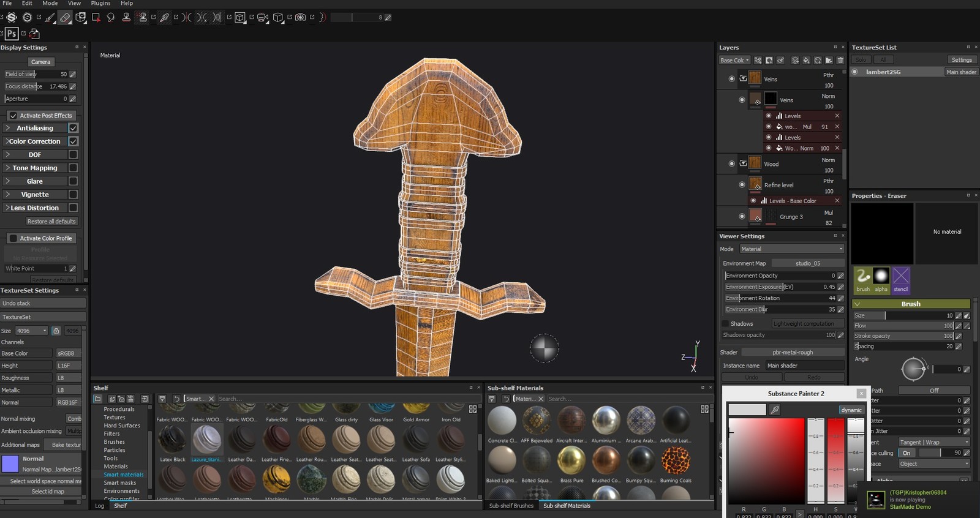Pick color with eyedropper in color picker
The image size is (980, 518).
pyautogui.click(x=775, y=410)
